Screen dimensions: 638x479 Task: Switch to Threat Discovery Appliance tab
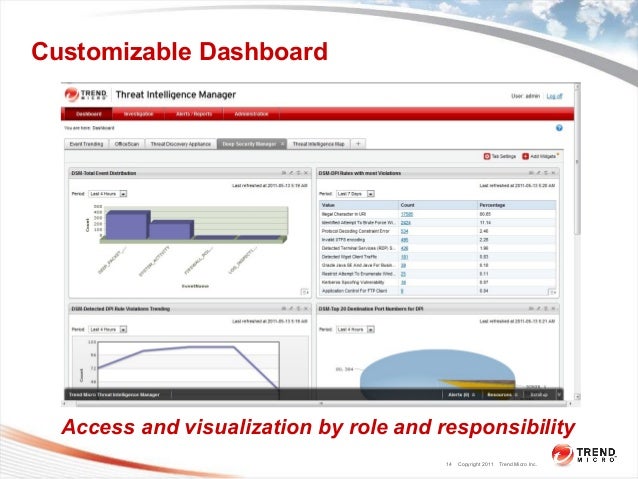(180, 144)
